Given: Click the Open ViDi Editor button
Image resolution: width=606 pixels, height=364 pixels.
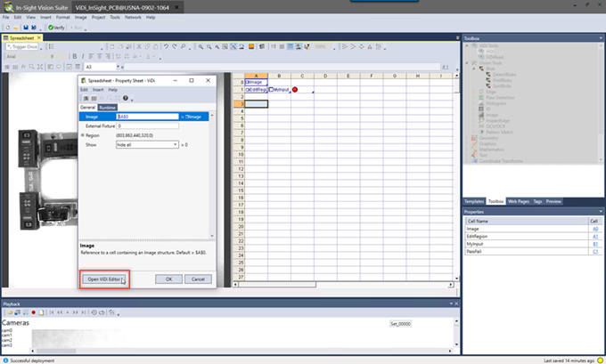Looking at the screenshot, I should [x=104, y=279].
